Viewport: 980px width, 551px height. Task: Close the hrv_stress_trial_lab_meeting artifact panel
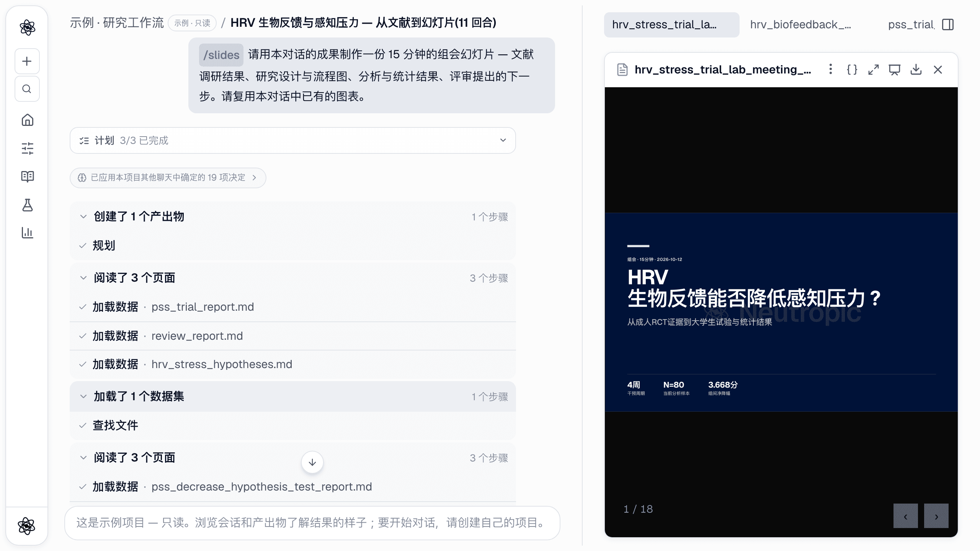[x=938, y=70]
